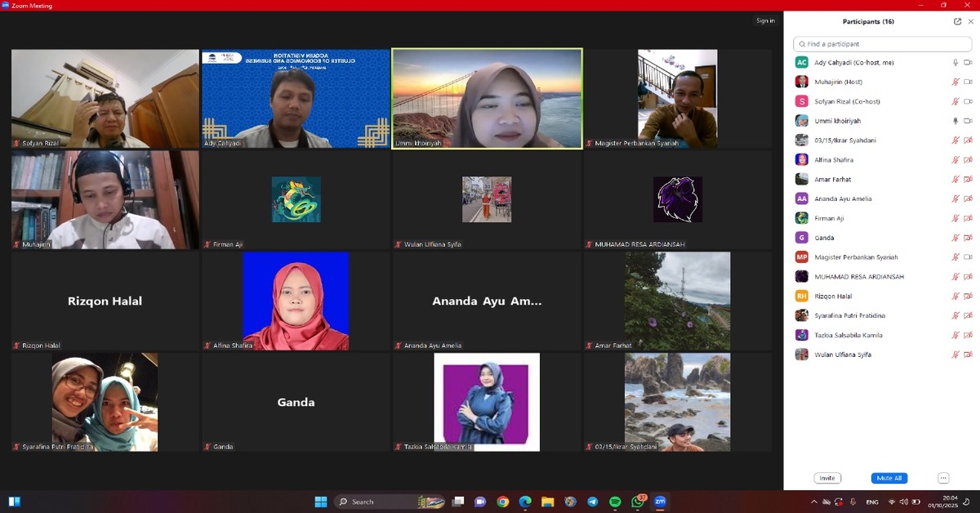Click Ummi khoiriyah's microphone icon in list
The width and height of the screenshot is (980, 513).
coord(955,121)
